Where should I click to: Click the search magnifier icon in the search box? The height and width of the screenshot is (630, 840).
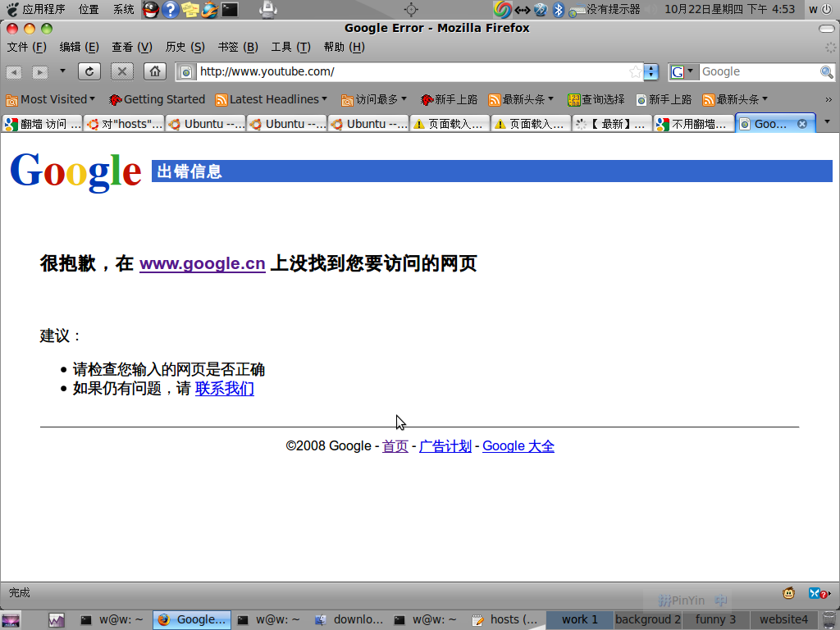(x=827, y=72)
